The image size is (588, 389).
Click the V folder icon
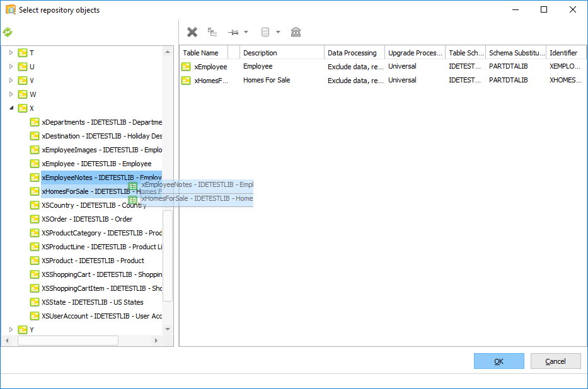pyautogui.click(x=23, y=81)
